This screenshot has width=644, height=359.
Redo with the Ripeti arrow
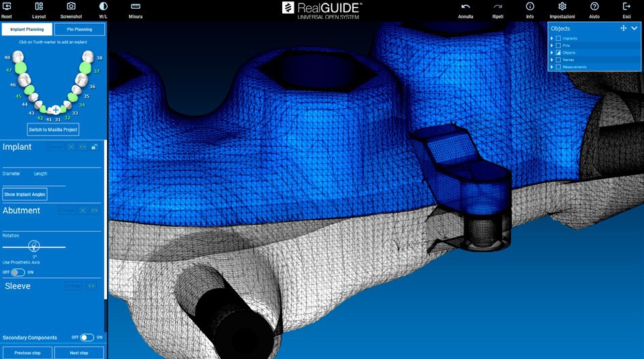pyautogui.click(x=497, y=7)
